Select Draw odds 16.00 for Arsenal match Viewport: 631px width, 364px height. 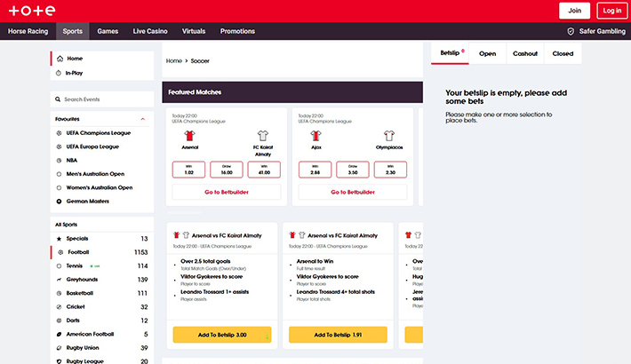227,170
